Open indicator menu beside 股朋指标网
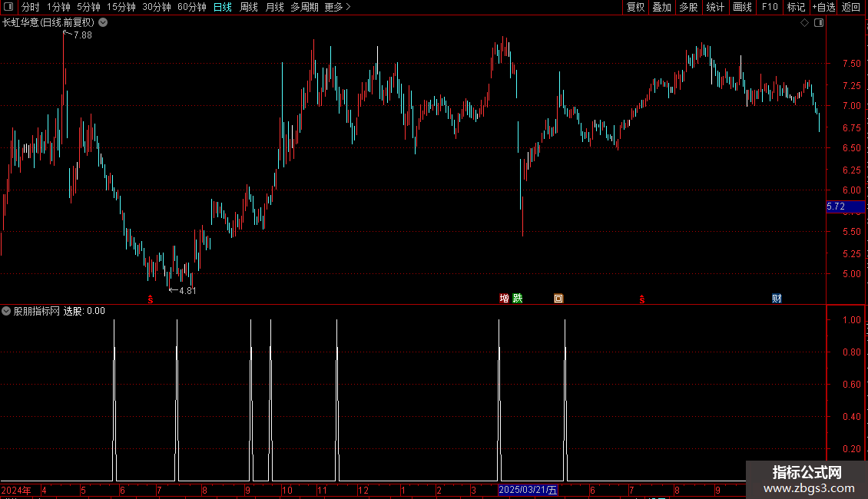The width and height of the screenshot is (868, 499). [6, 311]
